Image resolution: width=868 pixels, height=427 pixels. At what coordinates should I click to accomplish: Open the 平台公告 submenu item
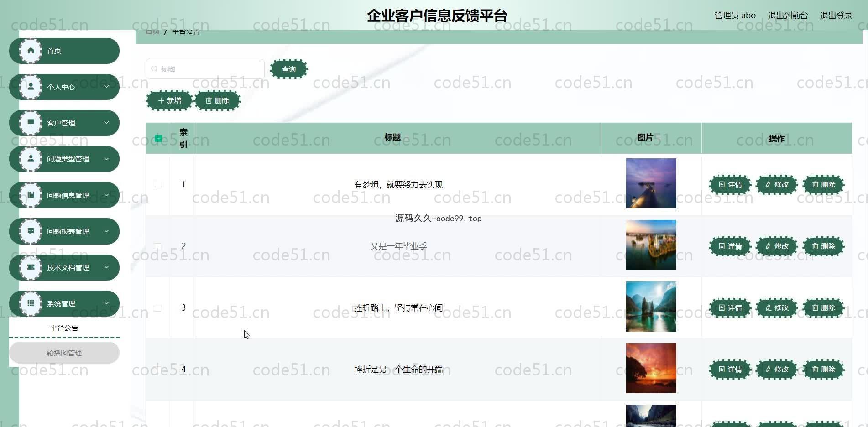[64, 328]
